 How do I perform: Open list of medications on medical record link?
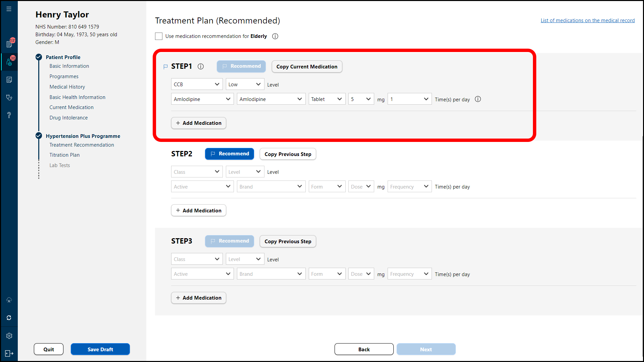point(587,20)
